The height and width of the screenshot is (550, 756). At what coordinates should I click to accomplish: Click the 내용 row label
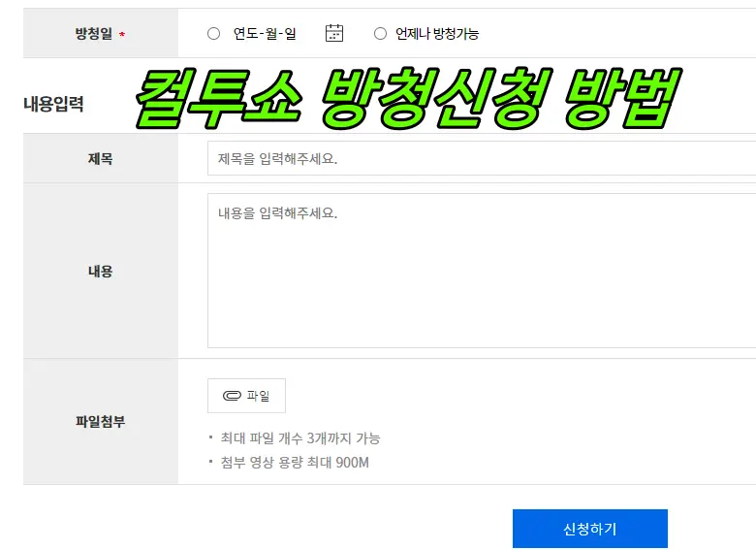[100, 272]
